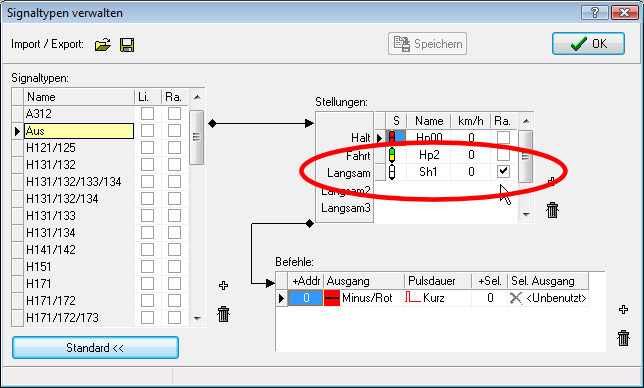Click the Speichern button

point(427,44)
